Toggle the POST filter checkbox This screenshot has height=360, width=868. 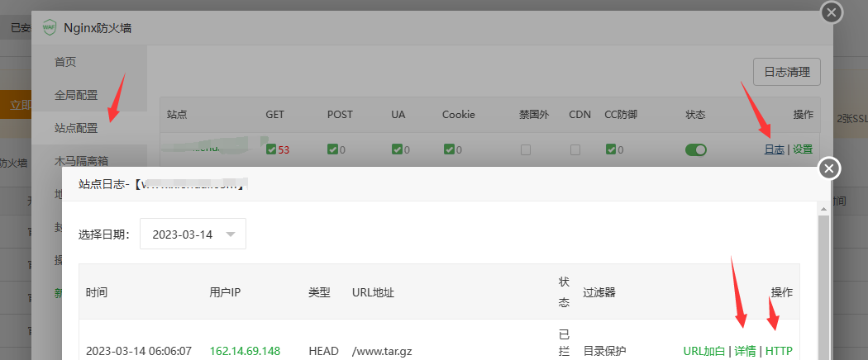coord(332,149)
